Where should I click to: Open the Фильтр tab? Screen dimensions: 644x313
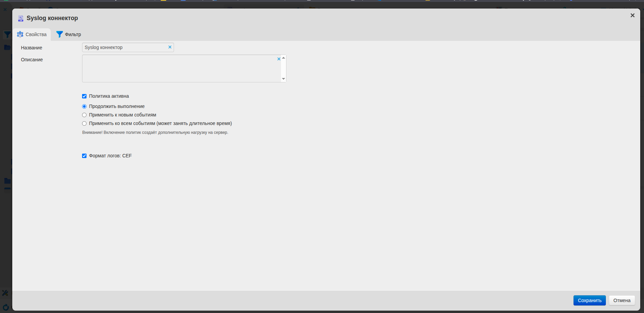pyautogui.click(x=68, y=34)
